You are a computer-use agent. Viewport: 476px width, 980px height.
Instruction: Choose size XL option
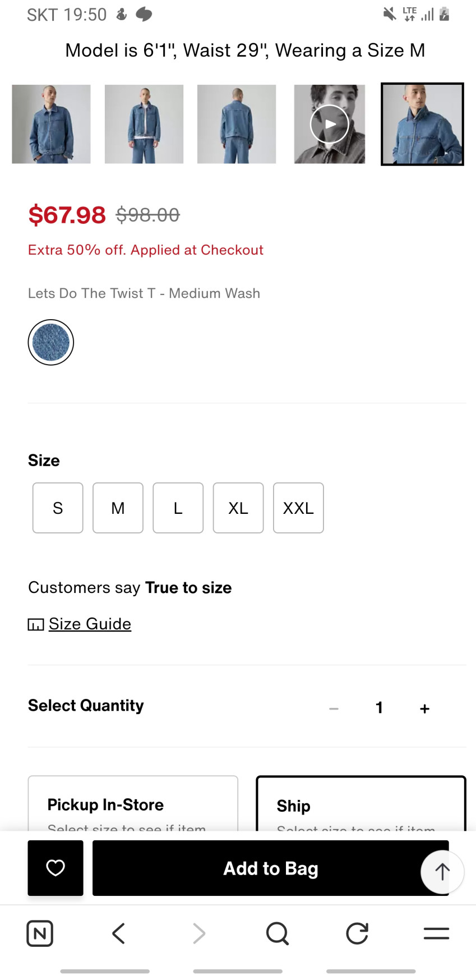(x=238, y=508)
